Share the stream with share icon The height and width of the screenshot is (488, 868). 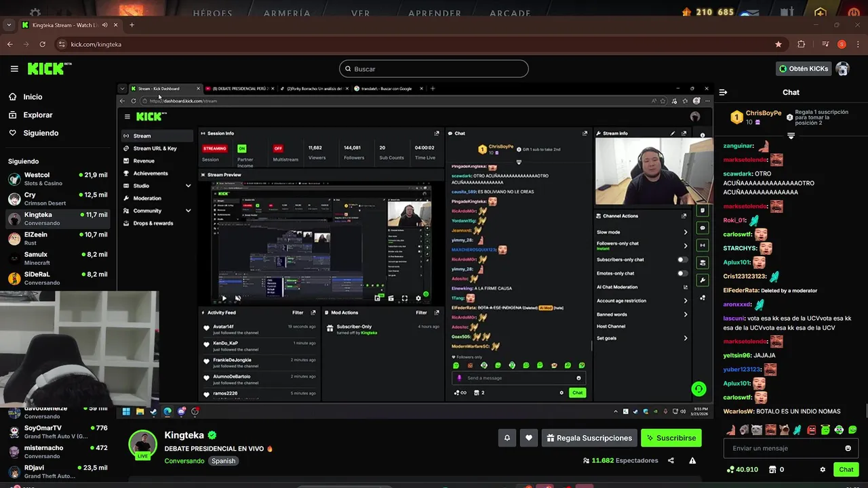click(x=671, y=460)
